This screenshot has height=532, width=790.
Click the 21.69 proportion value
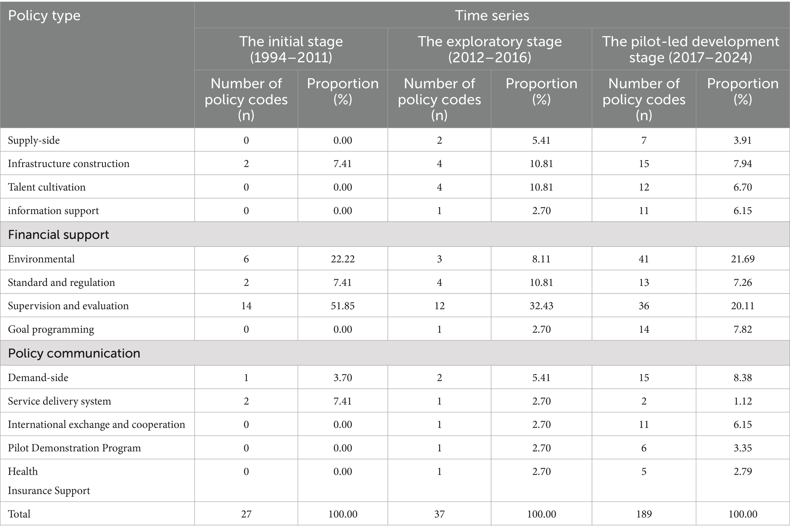pos(743,259)
